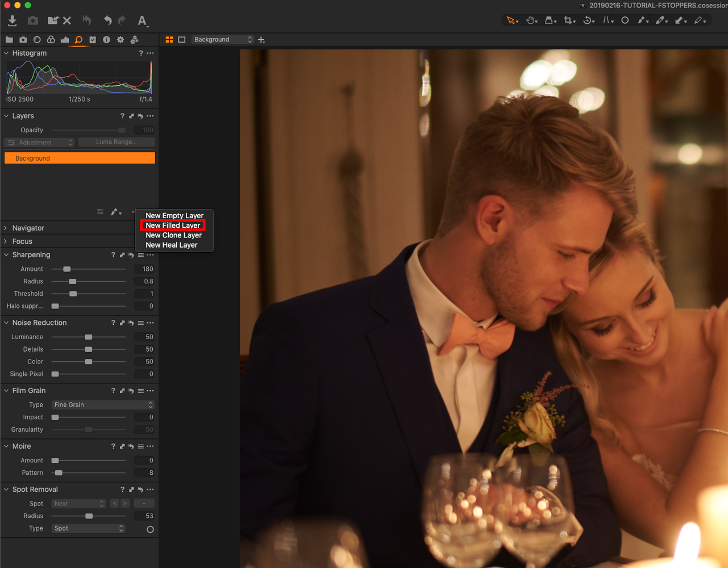This screenshot has height=568, width=728.
Task: Select the Crop tool
Action: (x=568, y=20)
